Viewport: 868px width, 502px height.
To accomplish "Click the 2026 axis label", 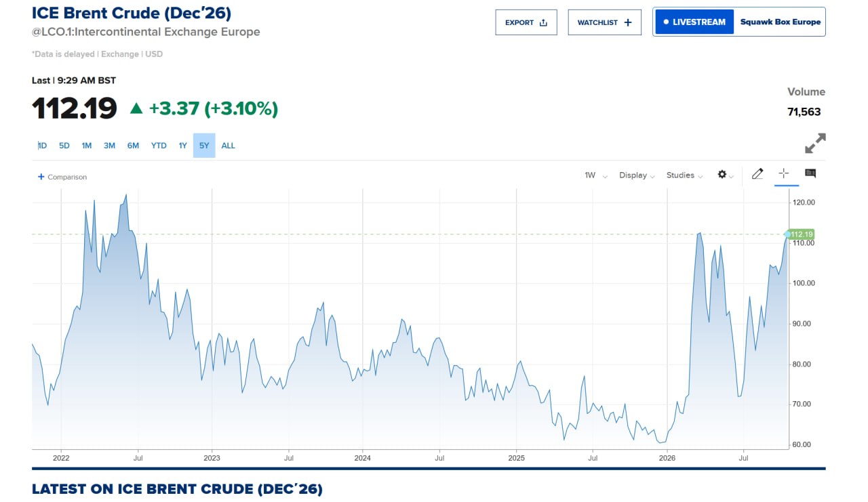I will click(x=667, y=459).
